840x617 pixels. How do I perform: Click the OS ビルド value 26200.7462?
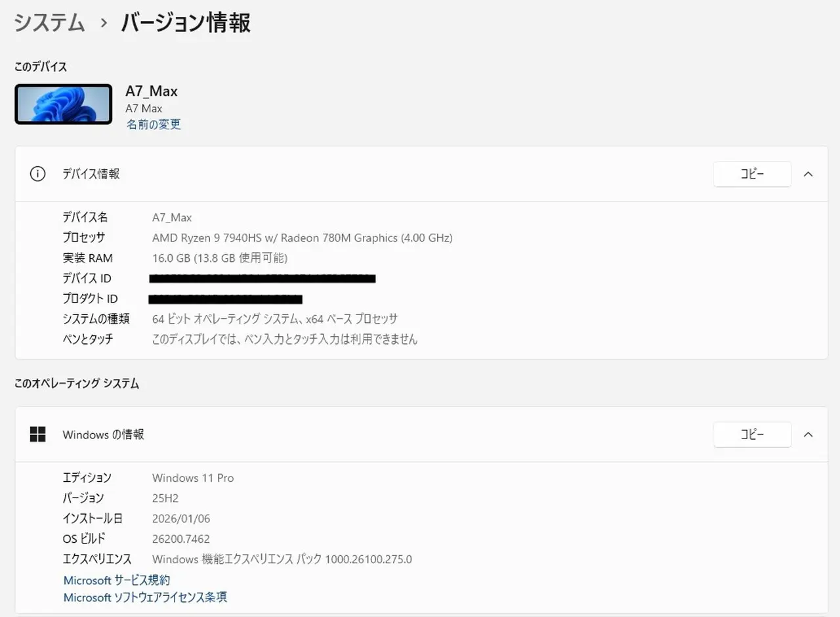181,539
